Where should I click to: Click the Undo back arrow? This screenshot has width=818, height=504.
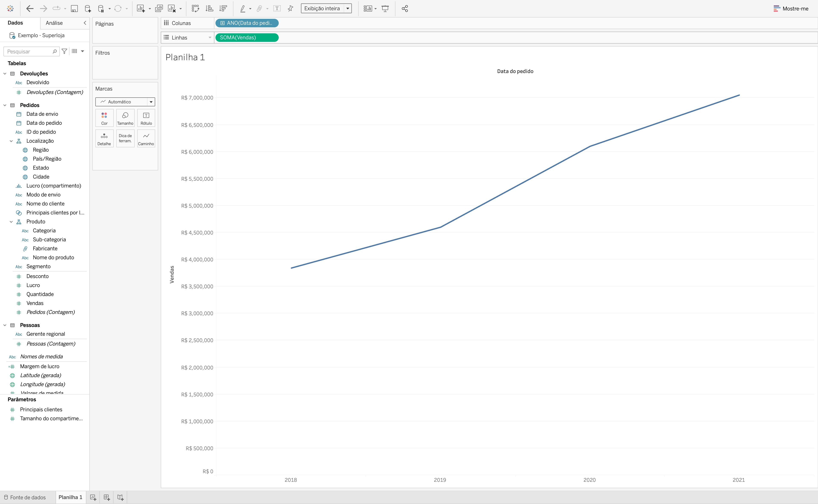30,8
